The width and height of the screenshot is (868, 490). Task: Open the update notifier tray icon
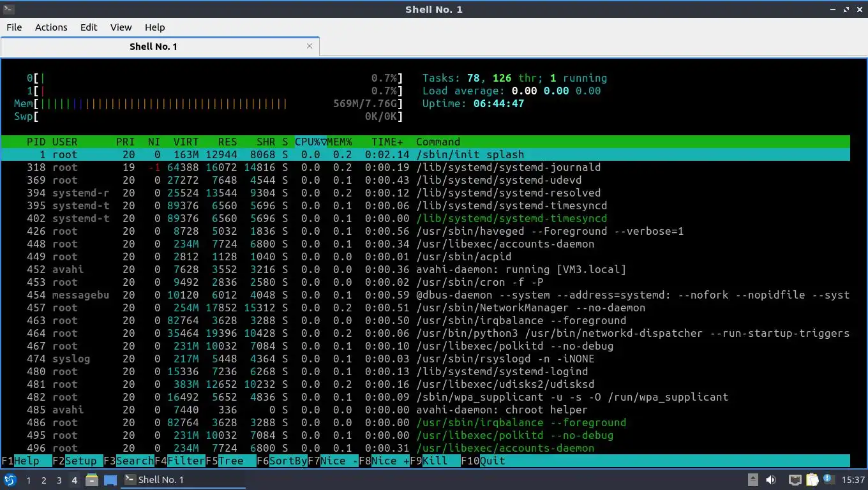pyautogui.click(x=828, y=479)
